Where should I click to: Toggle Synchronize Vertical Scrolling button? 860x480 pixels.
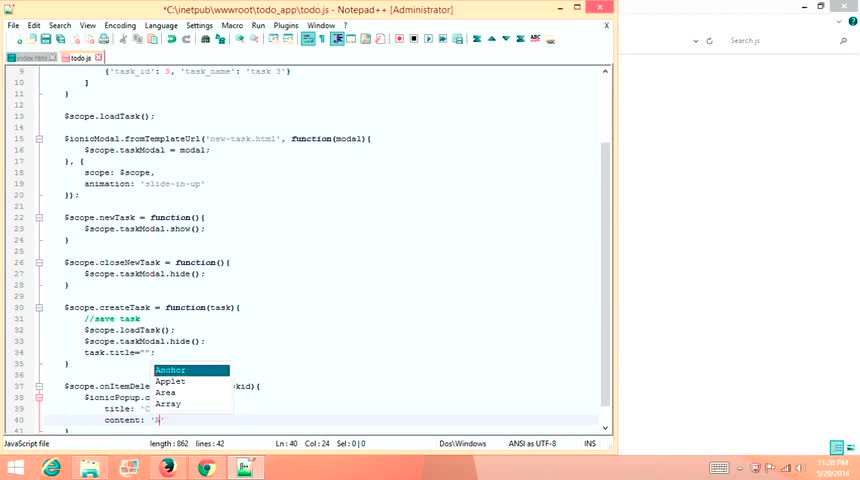273,39
